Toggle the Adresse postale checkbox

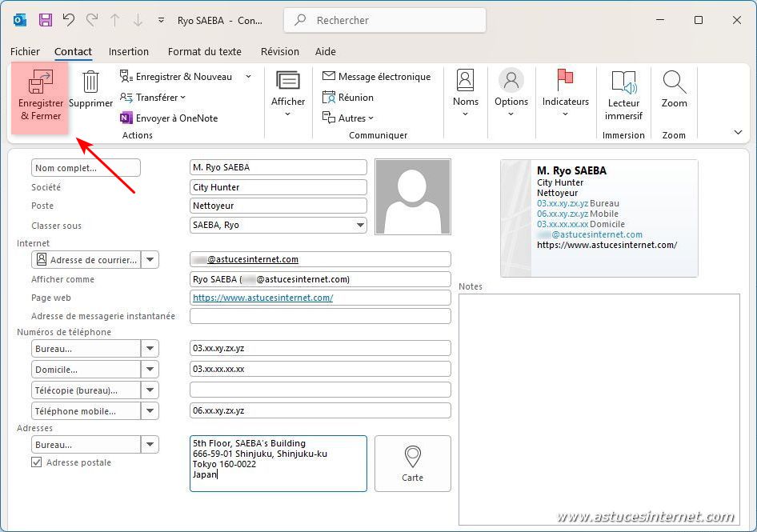[37, 462]
